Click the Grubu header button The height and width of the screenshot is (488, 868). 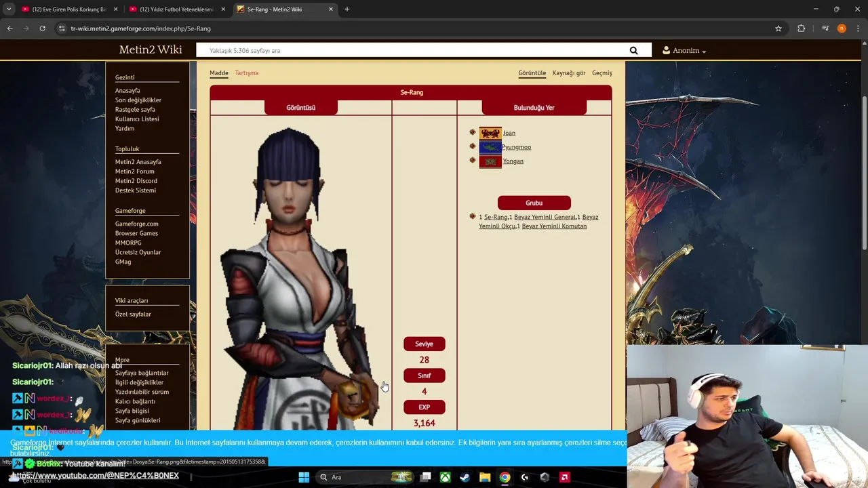tap(534, 203)
